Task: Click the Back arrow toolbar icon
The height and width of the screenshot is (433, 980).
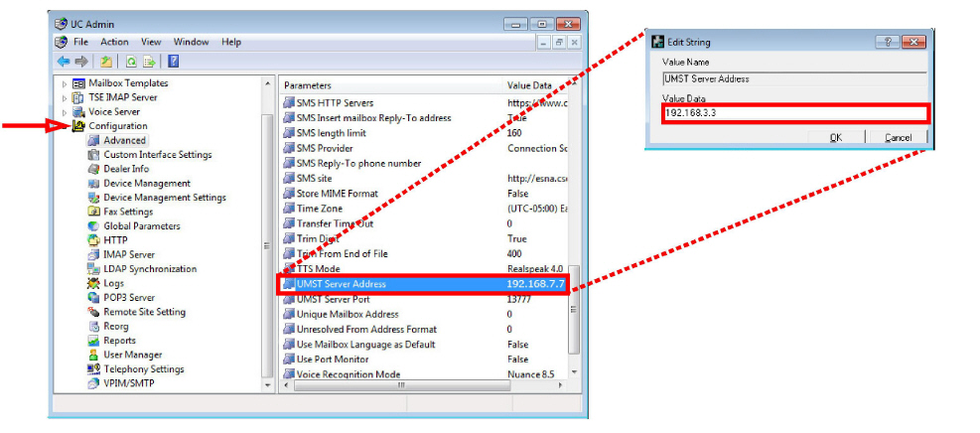Action: 64,62
